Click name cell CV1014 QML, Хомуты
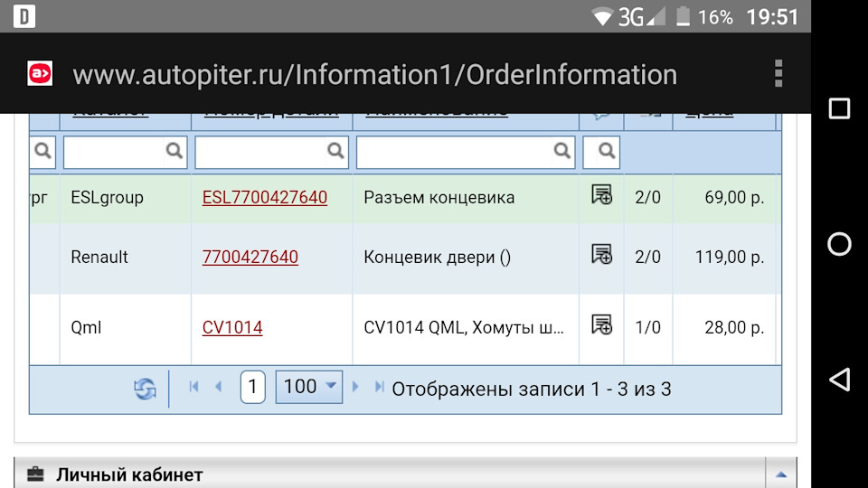This screenshot has width=868, height=488. click(463, 327)
